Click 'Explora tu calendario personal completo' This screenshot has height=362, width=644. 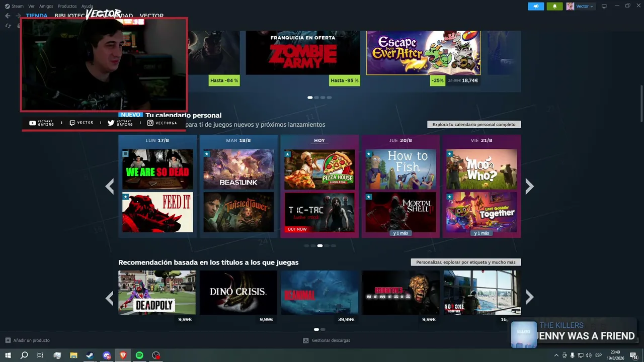[474, 124]
